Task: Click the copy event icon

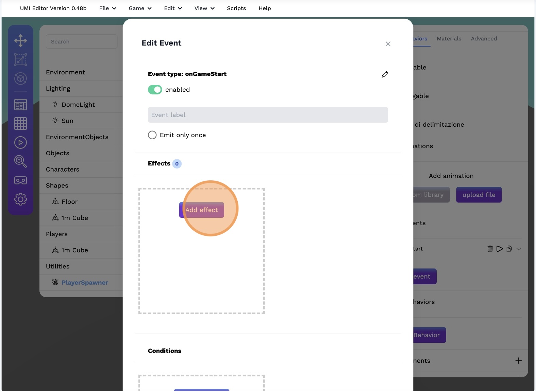Action: (x=509, y=249)
